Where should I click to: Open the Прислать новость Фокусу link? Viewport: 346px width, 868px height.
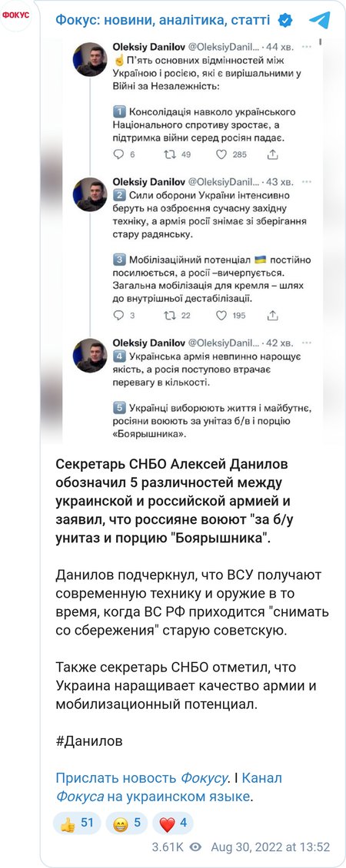pos(141,778)
